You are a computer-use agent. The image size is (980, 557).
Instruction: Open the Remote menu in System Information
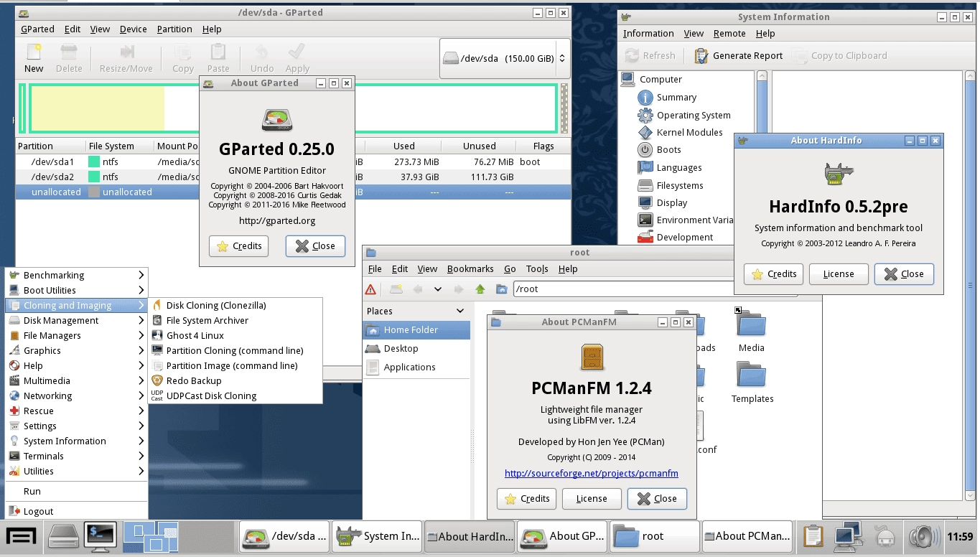coord(729,33)
